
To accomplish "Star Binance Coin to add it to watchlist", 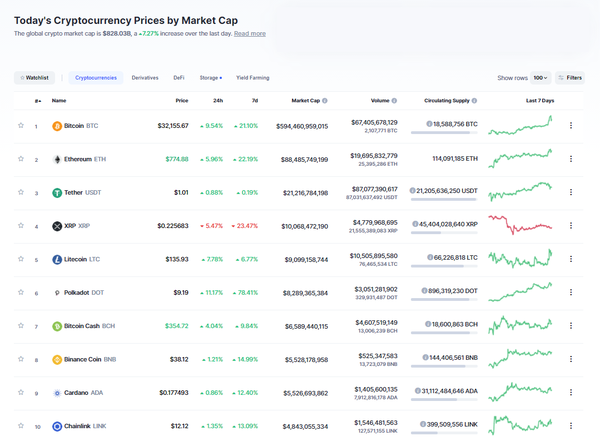I will 21,359.
